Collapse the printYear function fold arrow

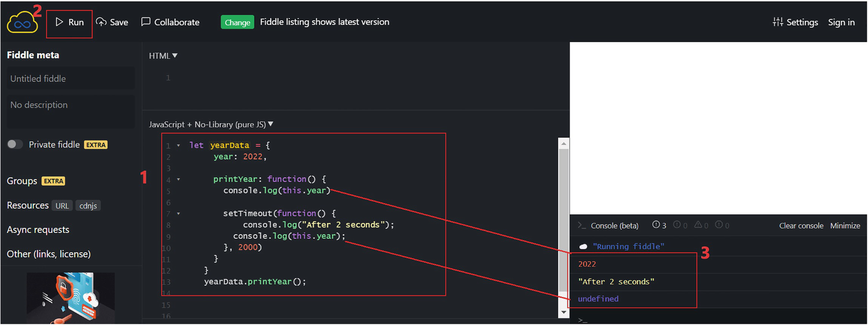point(178,180)
